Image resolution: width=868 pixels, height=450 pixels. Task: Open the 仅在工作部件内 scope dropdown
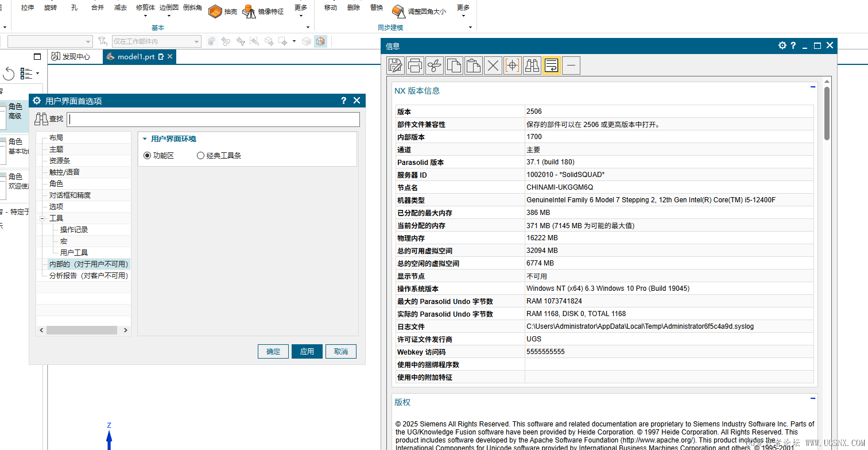point(197,41)
